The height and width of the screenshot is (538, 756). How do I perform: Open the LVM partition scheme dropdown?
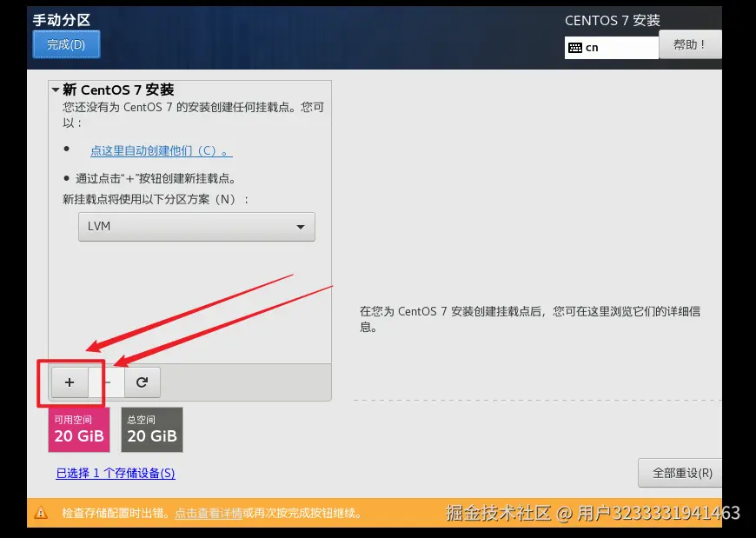(x=196, y=227)
